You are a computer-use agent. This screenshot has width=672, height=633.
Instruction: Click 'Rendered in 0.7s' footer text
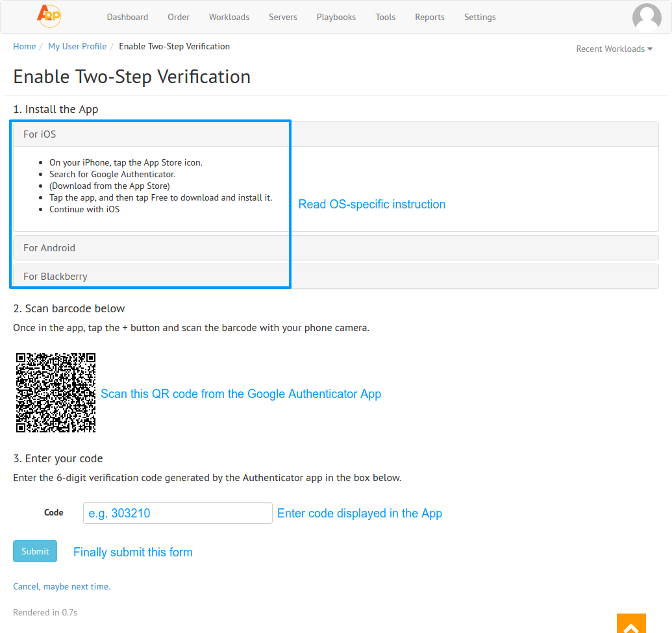(x=45, y=612)
